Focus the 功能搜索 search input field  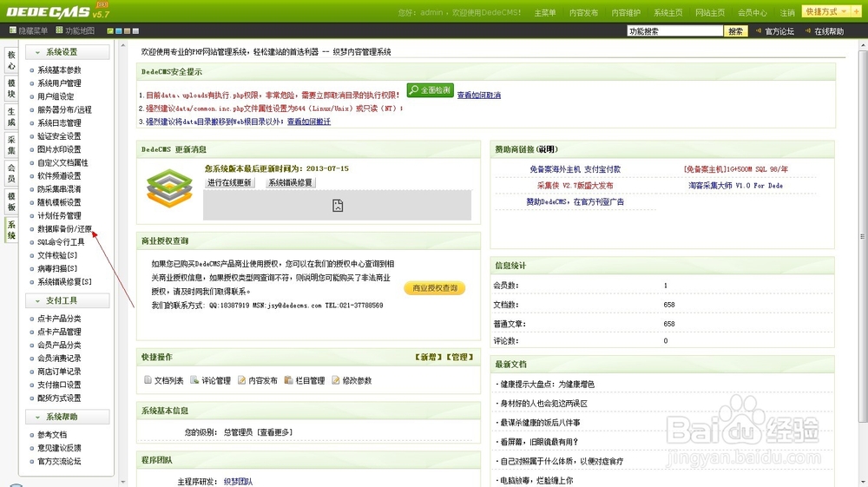tap(674, 31)
